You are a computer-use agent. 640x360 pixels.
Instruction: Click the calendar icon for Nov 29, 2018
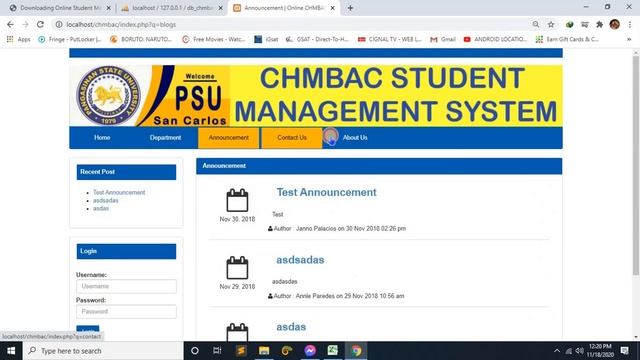click(x=237, y=267)
